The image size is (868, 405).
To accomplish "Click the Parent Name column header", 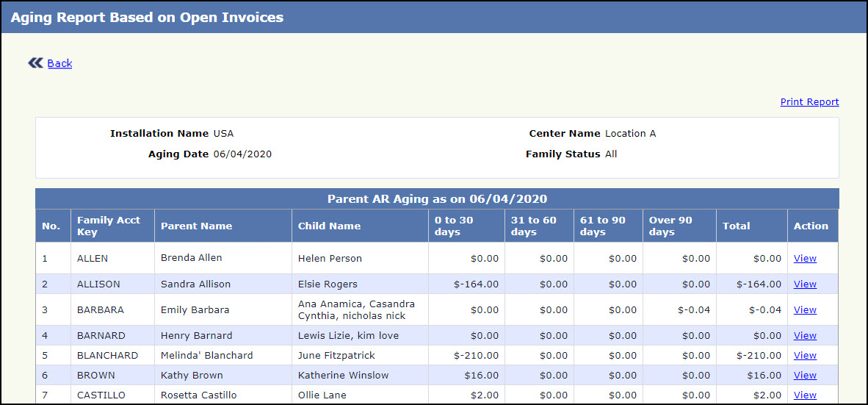I will tap(196, 226).
